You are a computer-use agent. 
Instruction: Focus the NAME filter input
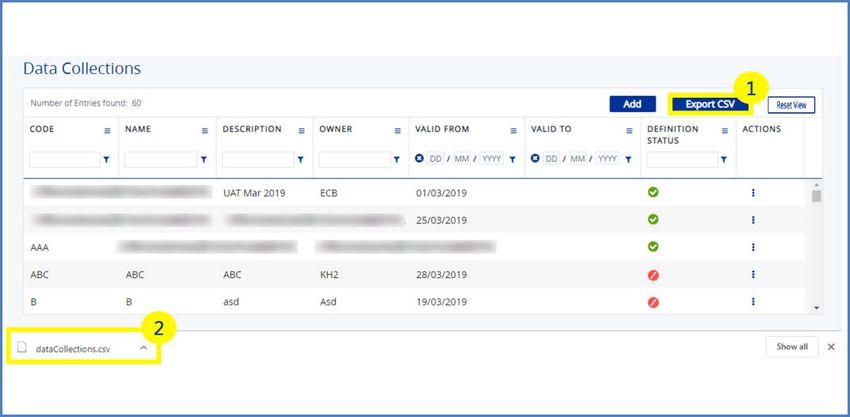(161, 159)
